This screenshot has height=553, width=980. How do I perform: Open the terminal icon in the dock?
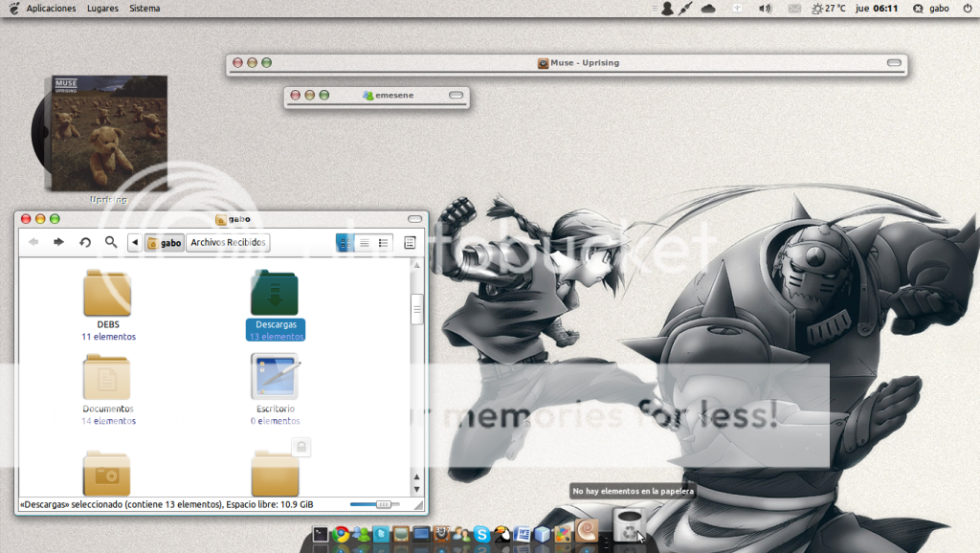coord(321,535)
